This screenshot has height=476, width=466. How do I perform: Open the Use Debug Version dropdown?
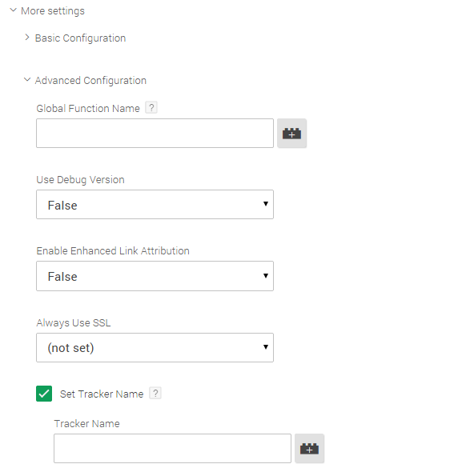coord(155,205)
